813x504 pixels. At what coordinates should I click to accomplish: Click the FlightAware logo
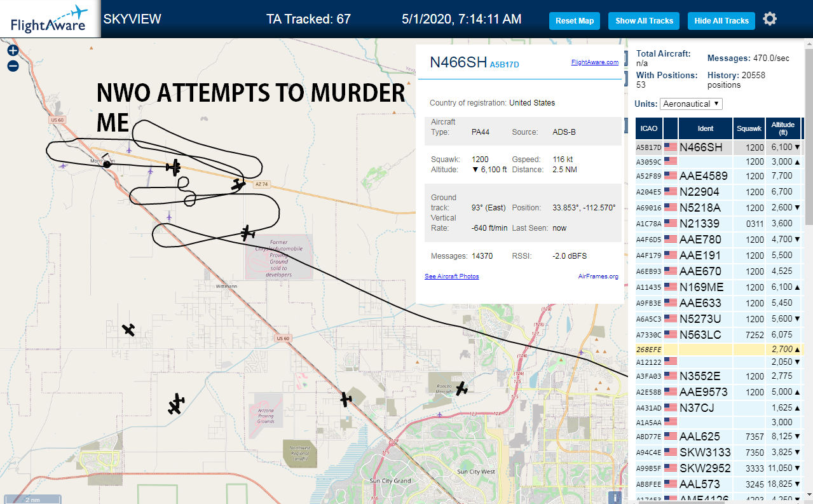50,19
